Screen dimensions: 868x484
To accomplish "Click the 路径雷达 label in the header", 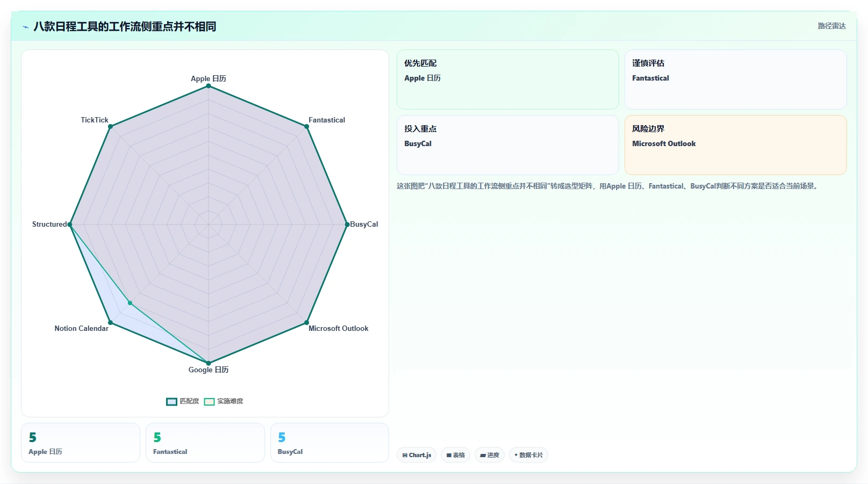I will (x=831, y=26).
